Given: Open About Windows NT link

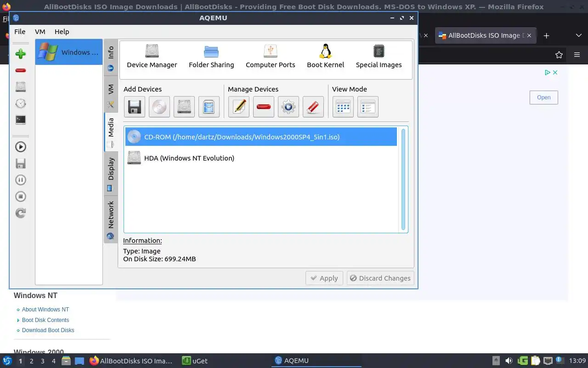Looking at the screenshot, I should pos(45,310).
